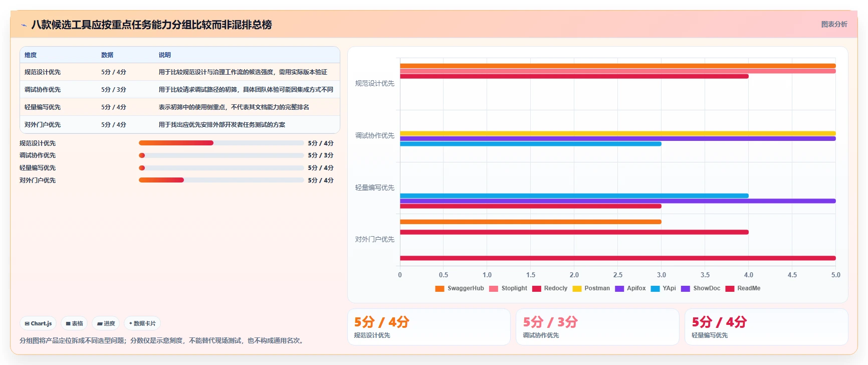Click the orange SwaggerHub bar in 规范设计优先
Screen dimensions: 868x365
[617, 66]
